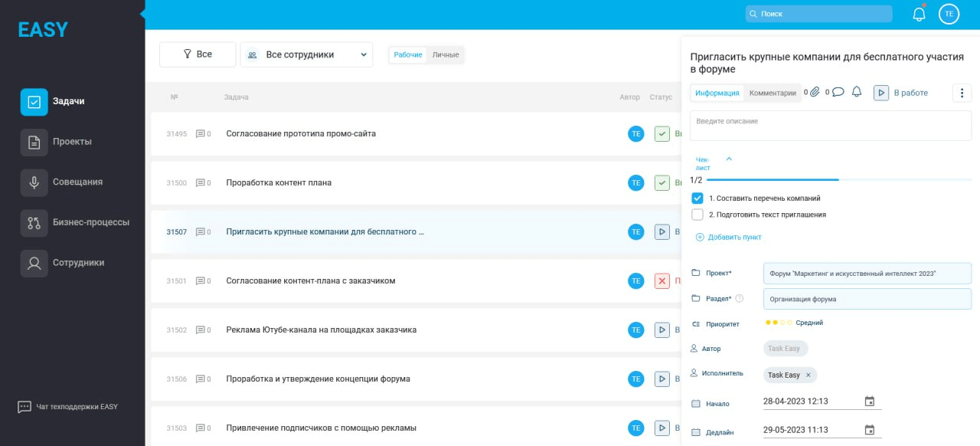
Task: Open Чат техподдержки EASY link
Action: [x=77, y=407]
